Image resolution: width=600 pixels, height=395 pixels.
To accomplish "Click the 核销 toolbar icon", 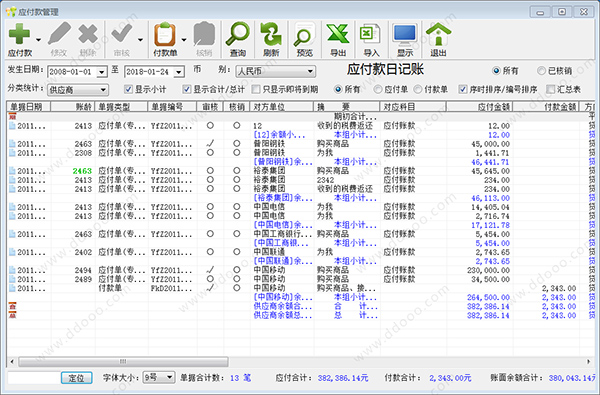I will 204,34.
